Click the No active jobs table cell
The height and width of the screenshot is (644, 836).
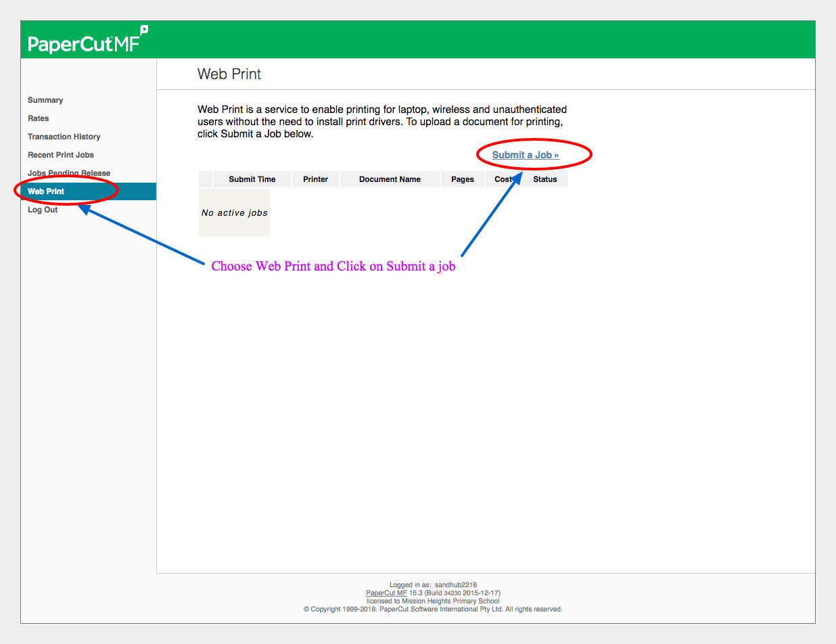click(234, 213)
